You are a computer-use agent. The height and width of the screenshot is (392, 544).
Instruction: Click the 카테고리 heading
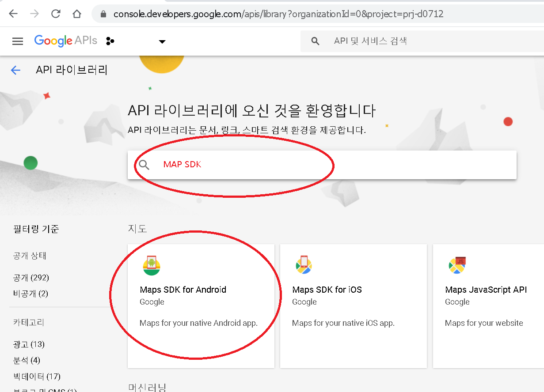(29, 323)
